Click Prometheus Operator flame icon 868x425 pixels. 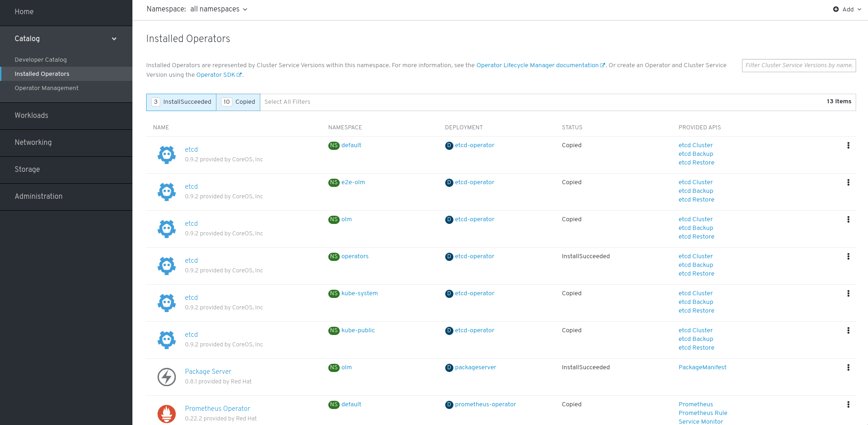pos(167,414)
